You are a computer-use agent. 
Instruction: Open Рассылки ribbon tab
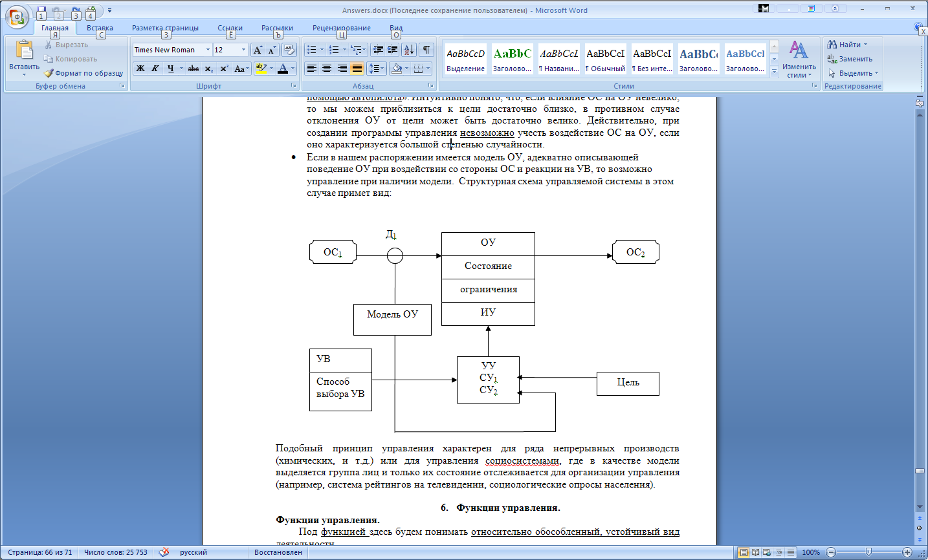point(277,28)
